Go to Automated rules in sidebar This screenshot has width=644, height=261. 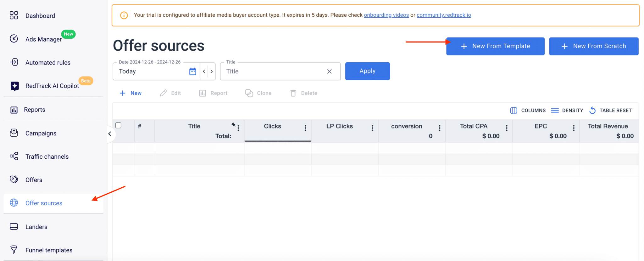coord(48,63)
